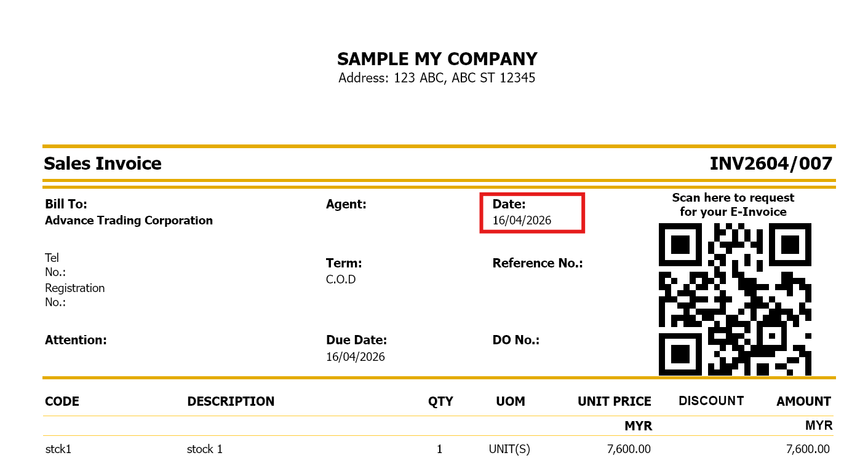The image size is (868, 458).
Task: Select the C.O.D term value
Action: [x=341, y=280]
